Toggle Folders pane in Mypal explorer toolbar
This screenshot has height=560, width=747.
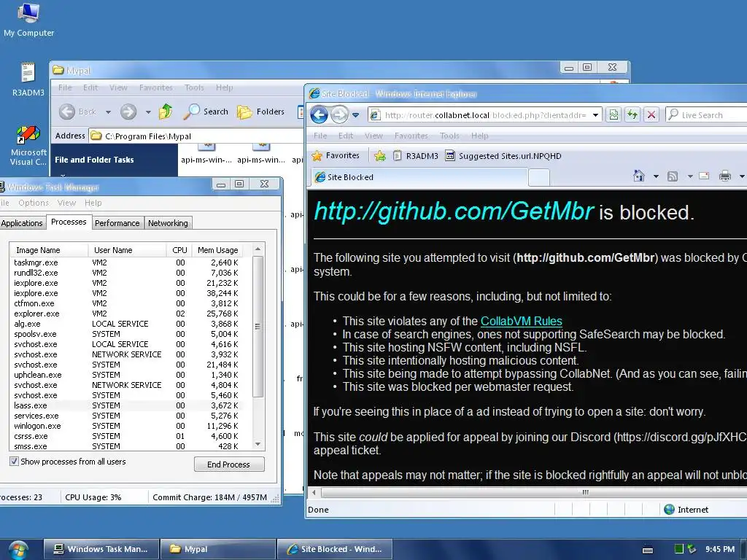[x=261, y=112]
